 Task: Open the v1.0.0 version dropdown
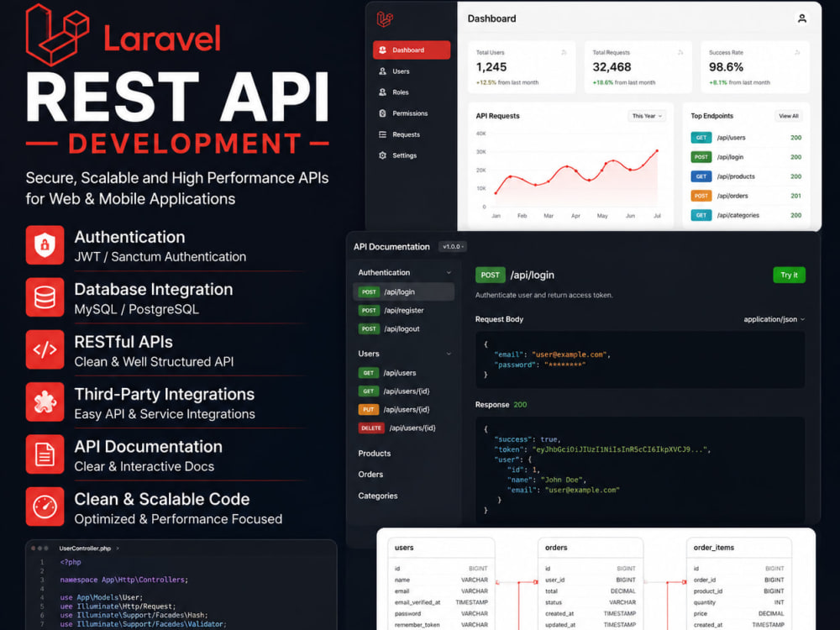tap(453, 246)
